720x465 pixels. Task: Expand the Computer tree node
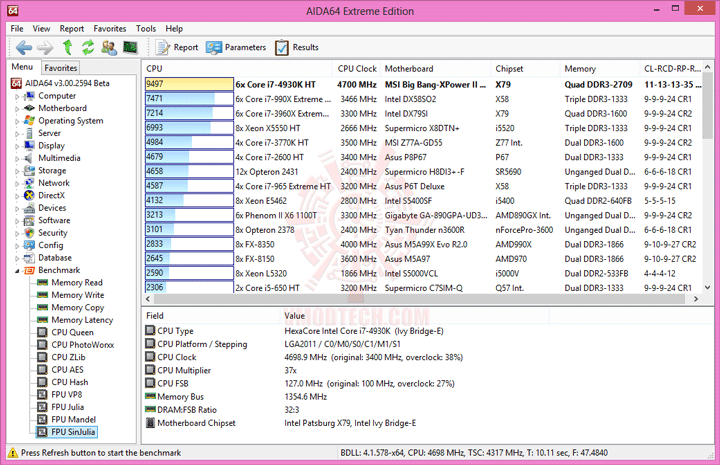point(17,96)
